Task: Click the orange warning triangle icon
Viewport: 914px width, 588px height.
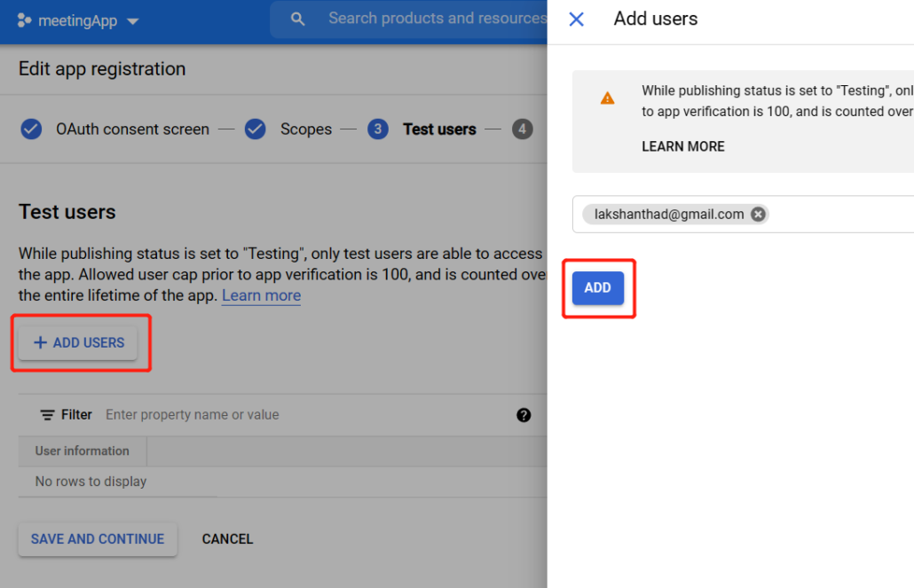Action: click(x=607, y=98)
